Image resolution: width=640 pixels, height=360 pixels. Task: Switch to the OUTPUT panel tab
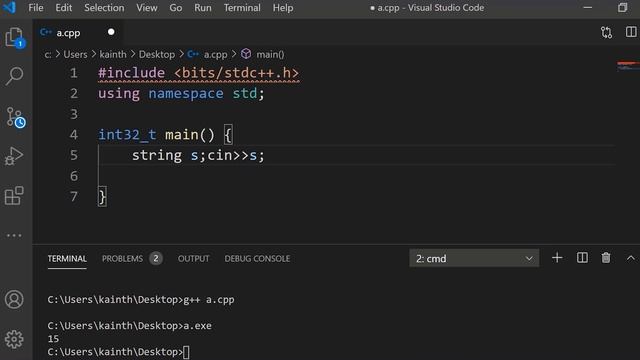click(x=193, y=259)
